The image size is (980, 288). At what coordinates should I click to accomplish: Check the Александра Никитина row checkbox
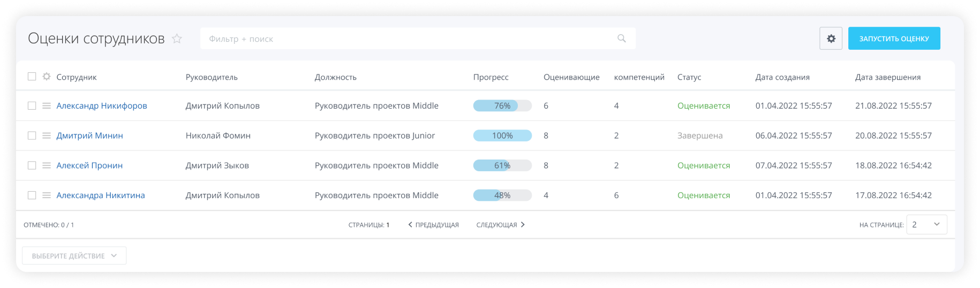pos(32,196)
